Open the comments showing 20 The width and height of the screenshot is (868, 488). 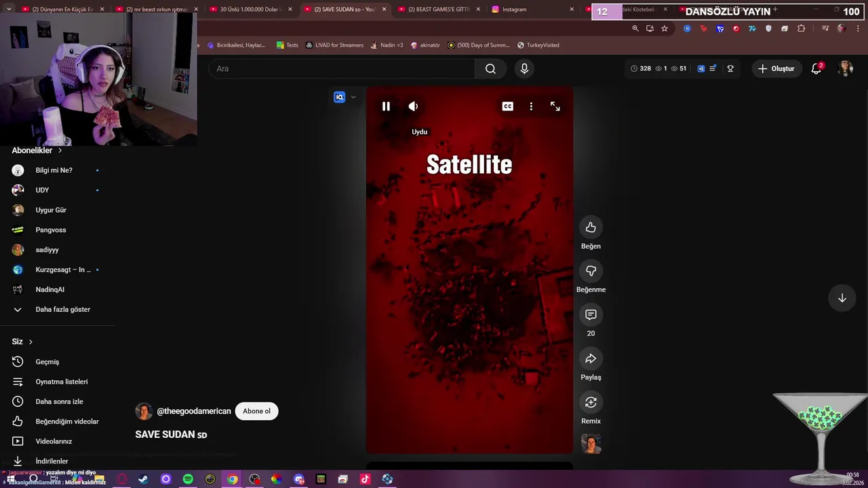click(x=591, y=314)
